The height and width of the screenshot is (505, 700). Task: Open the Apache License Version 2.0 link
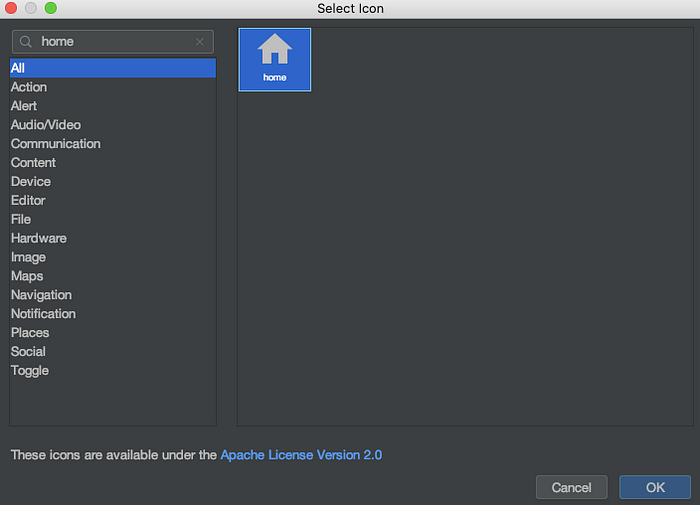(301, 455)
